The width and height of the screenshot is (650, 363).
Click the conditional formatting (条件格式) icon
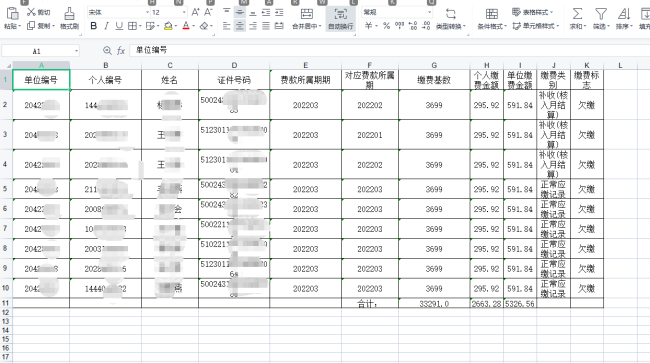(x=492, y=14)
